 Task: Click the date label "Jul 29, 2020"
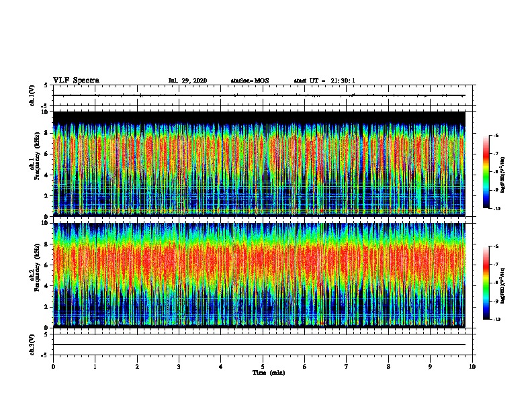pyautogui.click(x=187, y=81)
